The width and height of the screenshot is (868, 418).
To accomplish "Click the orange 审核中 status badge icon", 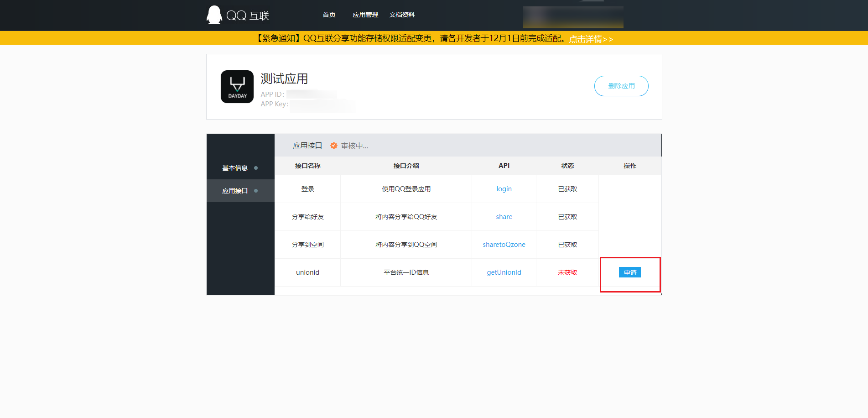I will coord(334,146).
